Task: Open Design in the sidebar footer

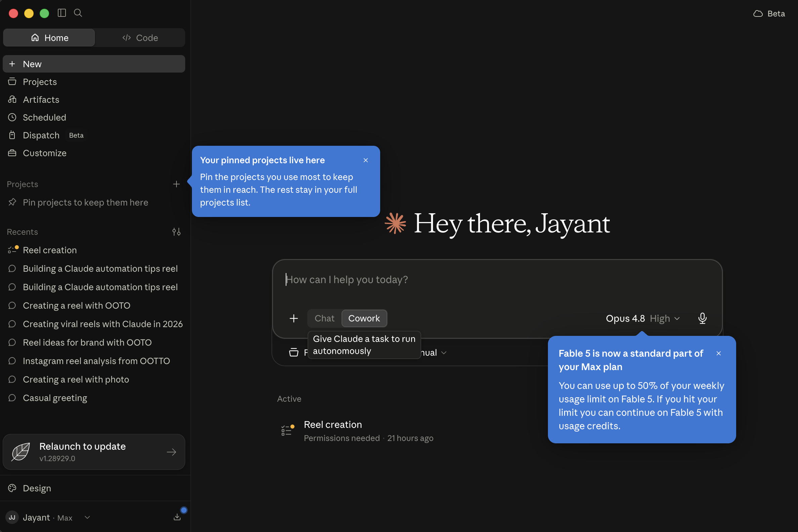Action: click(94, 488)
